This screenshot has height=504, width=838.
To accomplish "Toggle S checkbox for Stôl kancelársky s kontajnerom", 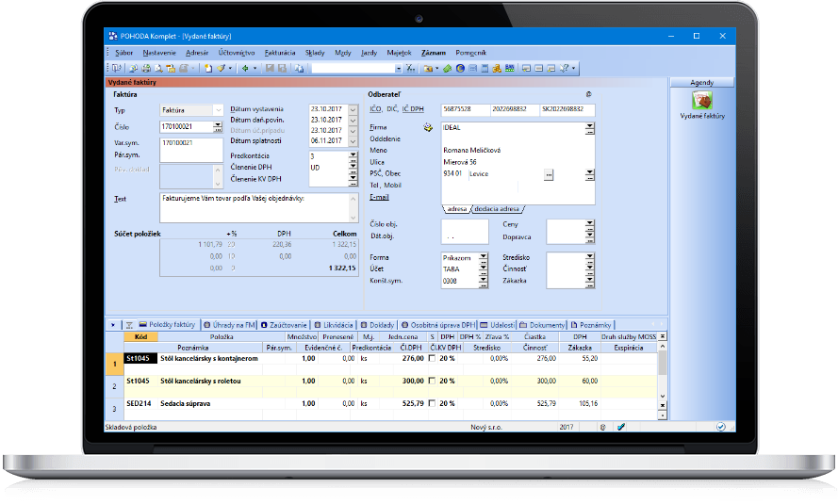I will pos(433,358).
